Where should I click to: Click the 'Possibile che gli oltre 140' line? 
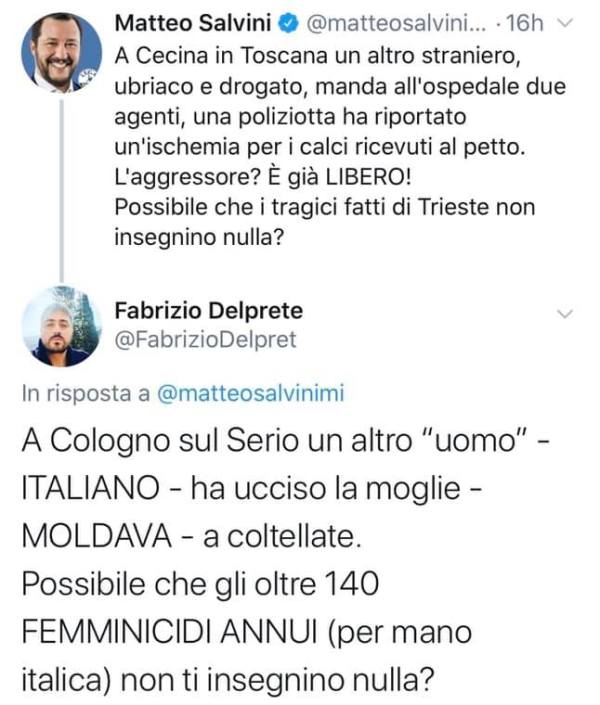coord(200,584)
